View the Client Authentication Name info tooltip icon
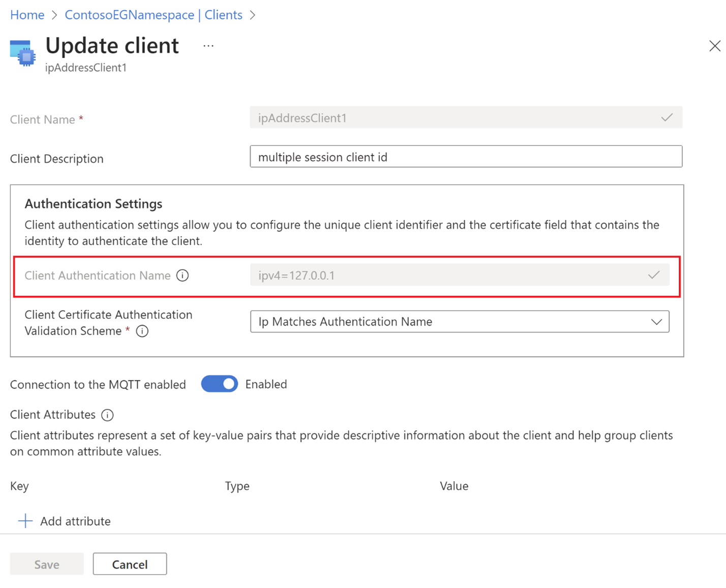Image resolution: width=726 pixels, height=588 pixels. [183, 275]
